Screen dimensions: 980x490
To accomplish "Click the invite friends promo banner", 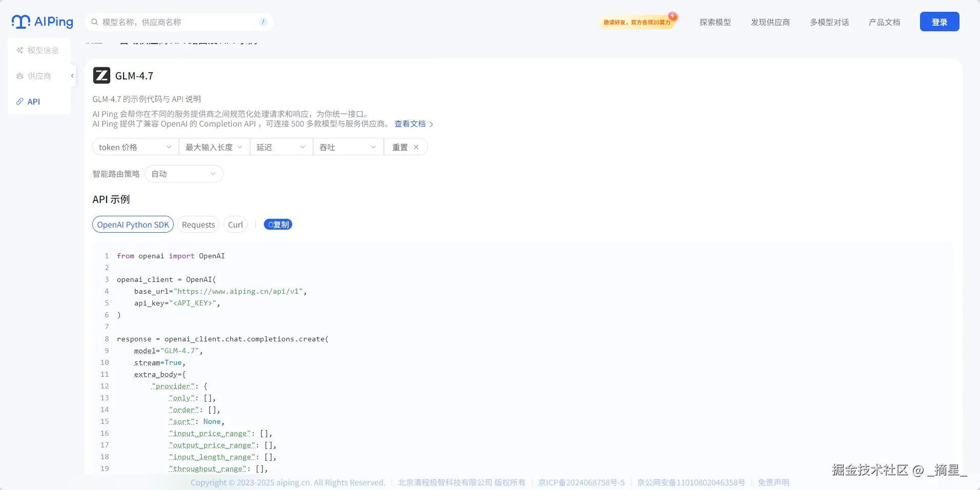I will point(638,22).
